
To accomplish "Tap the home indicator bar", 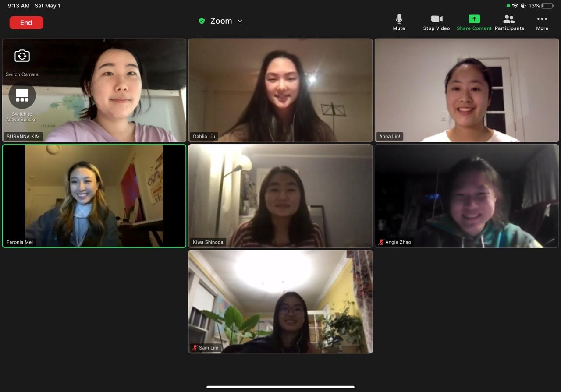I will click(280, 387).
